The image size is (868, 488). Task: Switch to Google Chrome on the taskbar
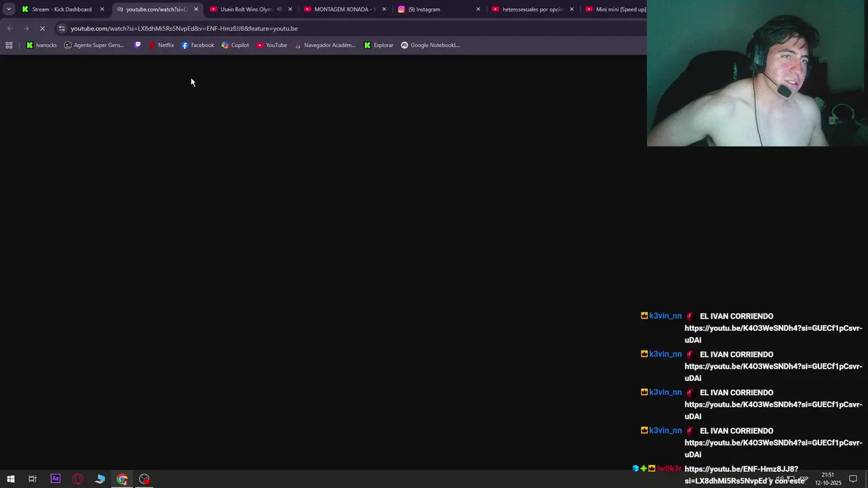122,479
